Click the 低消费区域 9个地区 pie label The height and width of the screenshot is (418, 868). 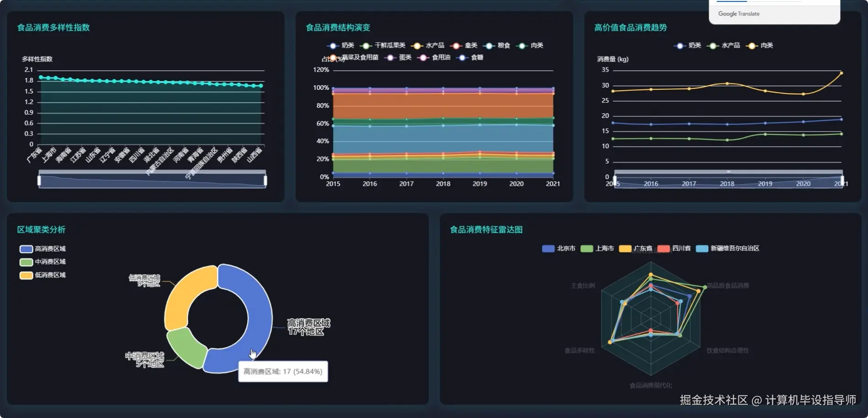145,280
